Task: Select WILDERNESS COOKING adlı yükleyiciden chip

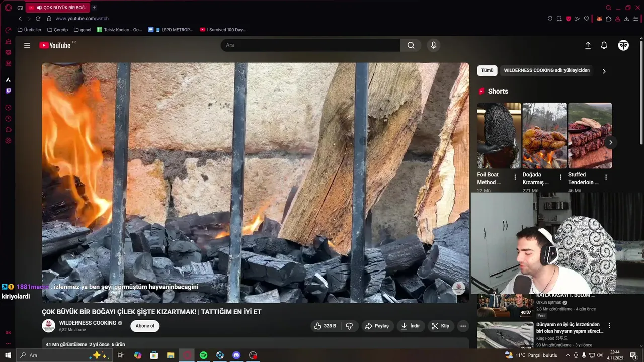Action: tap(547, 71)
